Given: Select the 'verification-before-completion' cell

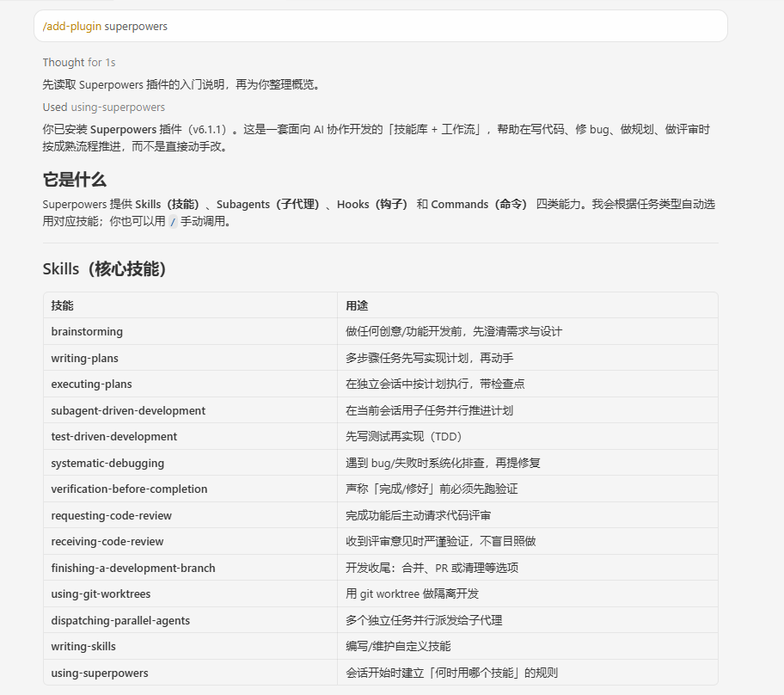Looking at the screenshot, I should tap(191, 489).
